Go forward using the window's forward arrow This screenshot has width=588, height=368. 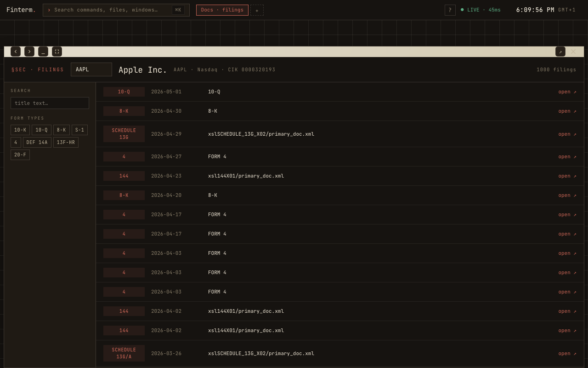(x=29, y=52)
